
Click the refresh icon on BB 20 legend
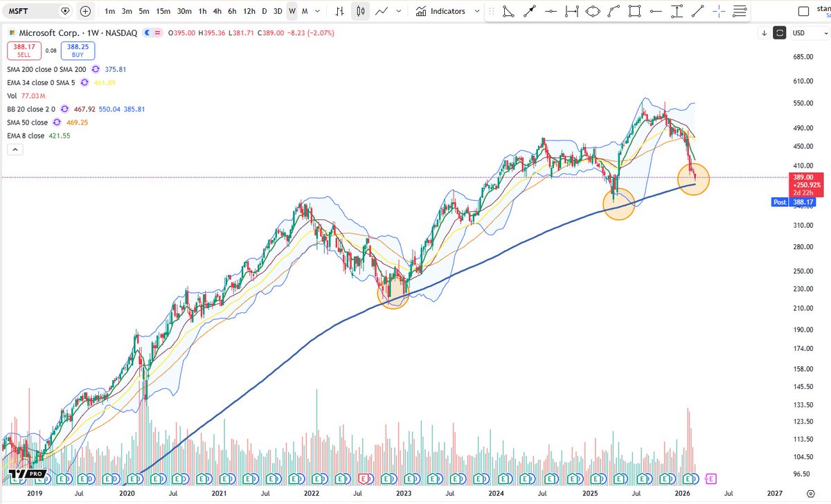click(x=64, y=109)
